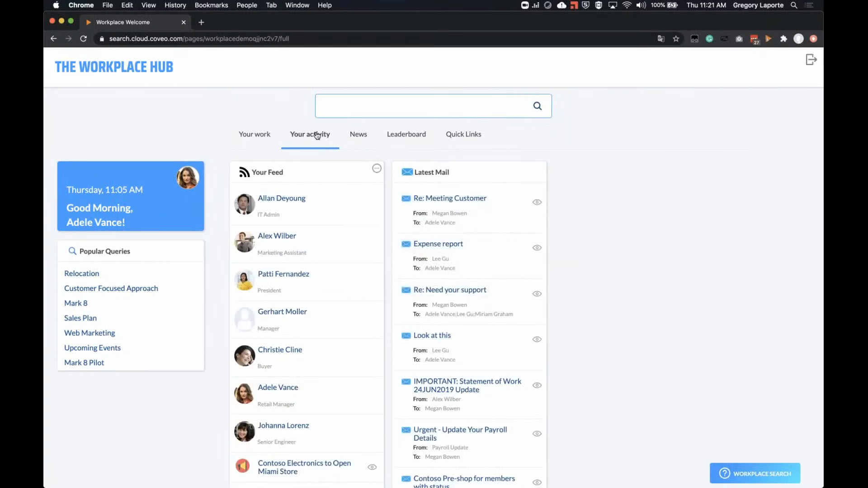Toggle quick view eye for Contoso Pre-shop mail
Screen dimensions: 868x488
coord(537,483)
